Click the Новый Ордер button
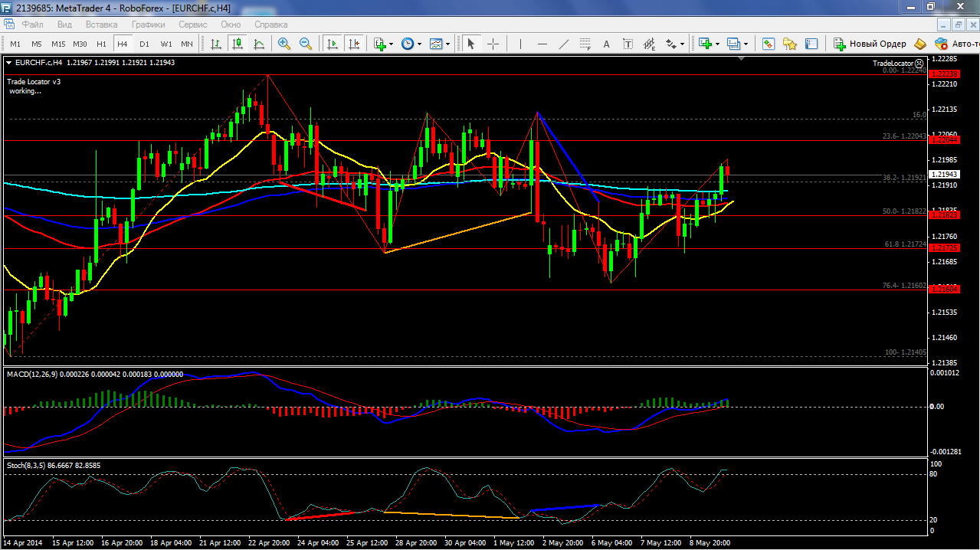This screenshot has height=550, width=980. pyautogui.click(x=870, y=44)
